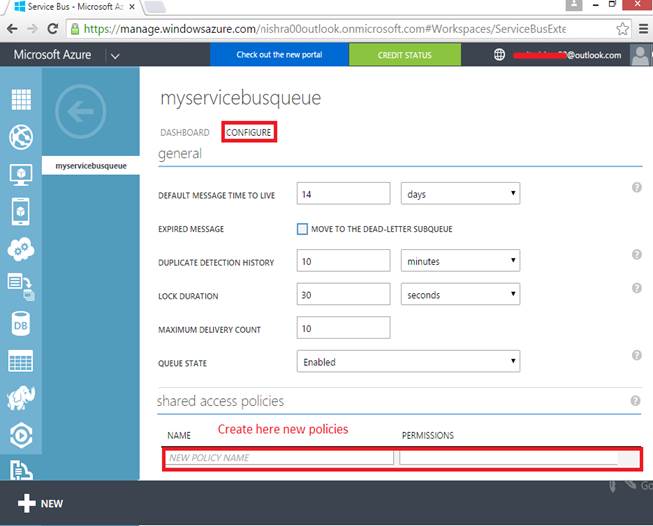Click the outlook.com account email
The height and width of the screenshot is (526, 653).
(x=567, y=55)
